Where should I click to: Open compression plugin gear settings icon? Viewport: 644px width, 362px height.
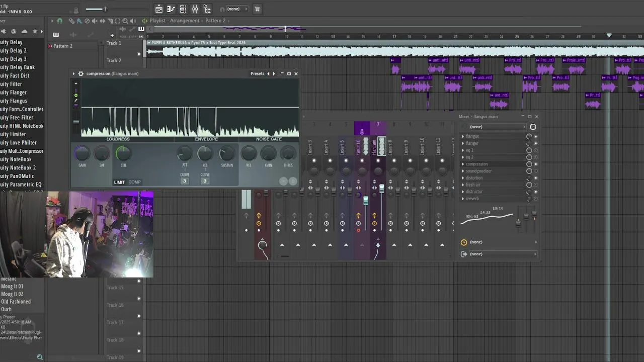tap(80, 73)
